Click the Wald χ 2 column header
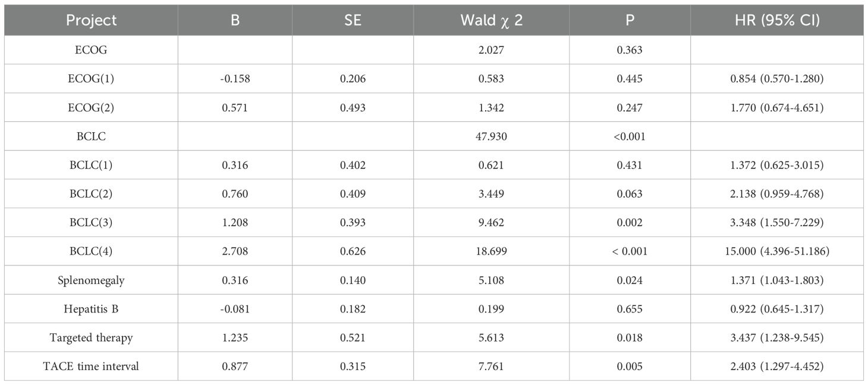This screenshot has width=868, height=385. (x=491, y=20)
